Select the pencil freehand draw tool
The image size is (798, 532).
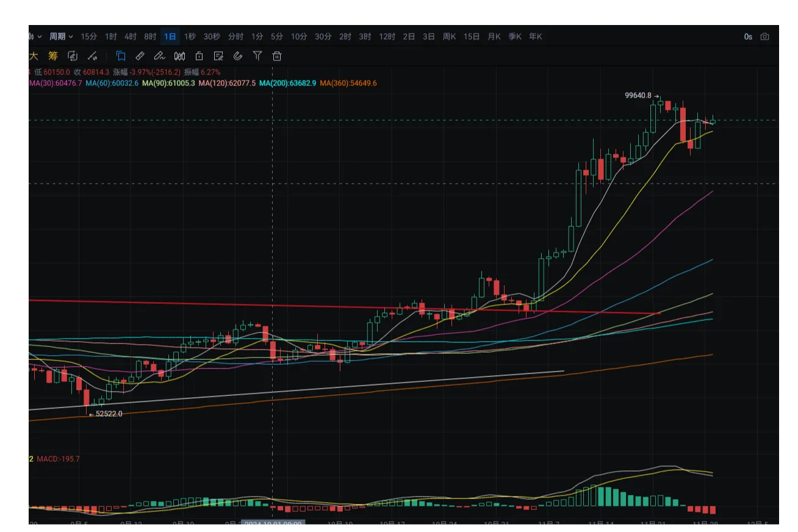click(x=159, y=56)
